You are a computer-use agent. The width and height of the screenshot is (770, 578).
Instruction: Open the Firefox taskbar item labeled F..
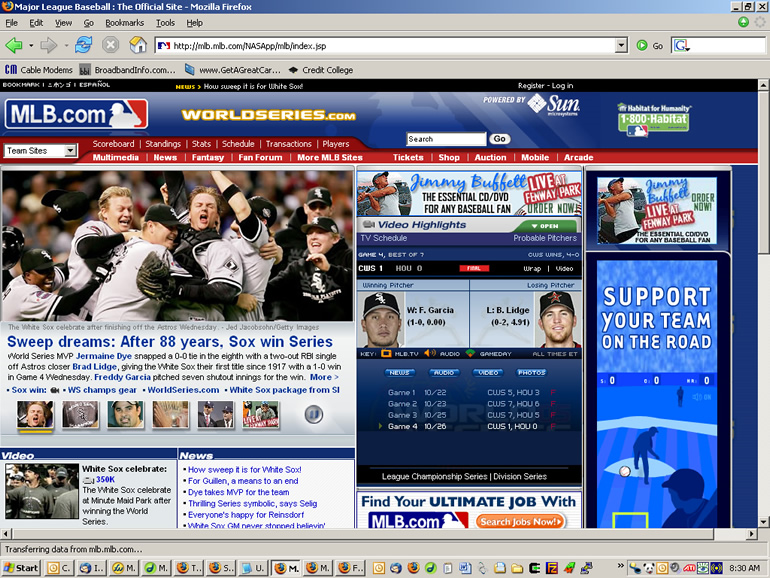pyautogui.click(x=351, y=568)
